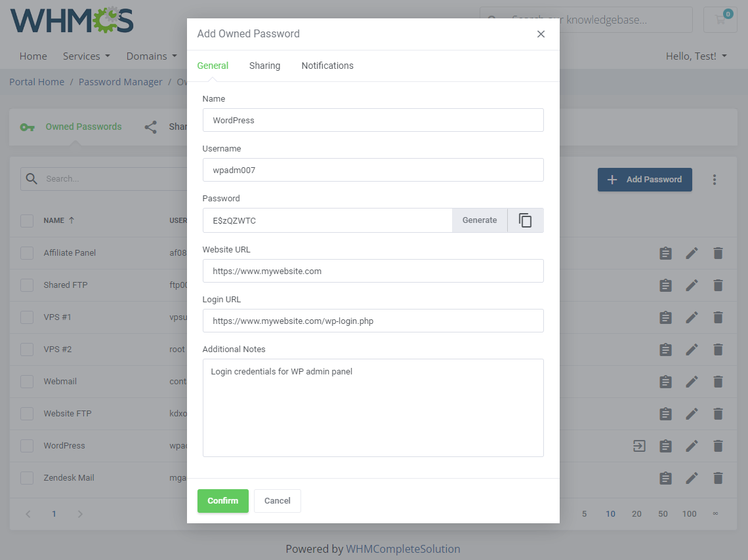
Task: Generate a new password
Action: coord(480,220)
